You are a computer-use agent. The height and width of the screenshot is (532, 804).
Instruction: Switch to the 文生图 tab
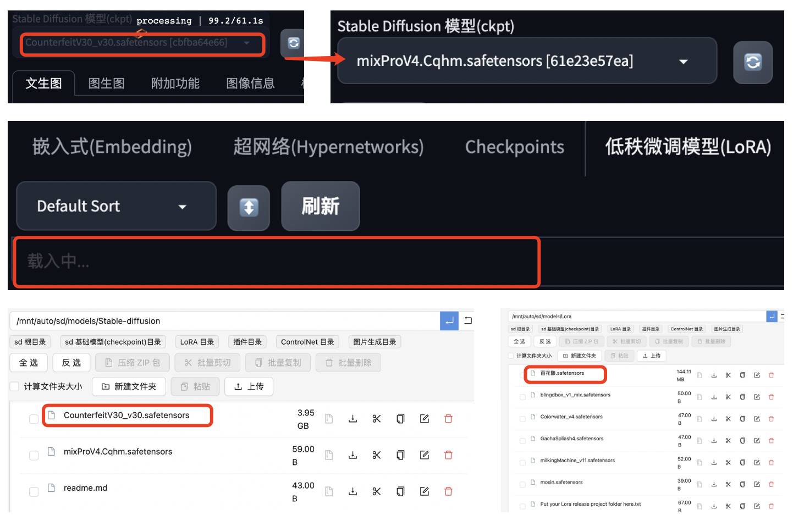(44, 84)
